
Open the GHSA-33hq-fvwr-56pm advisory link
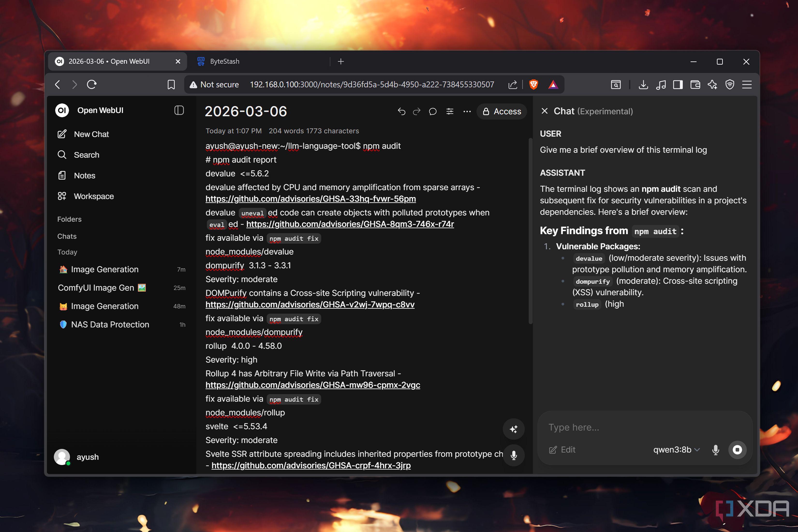click(310, 199)
